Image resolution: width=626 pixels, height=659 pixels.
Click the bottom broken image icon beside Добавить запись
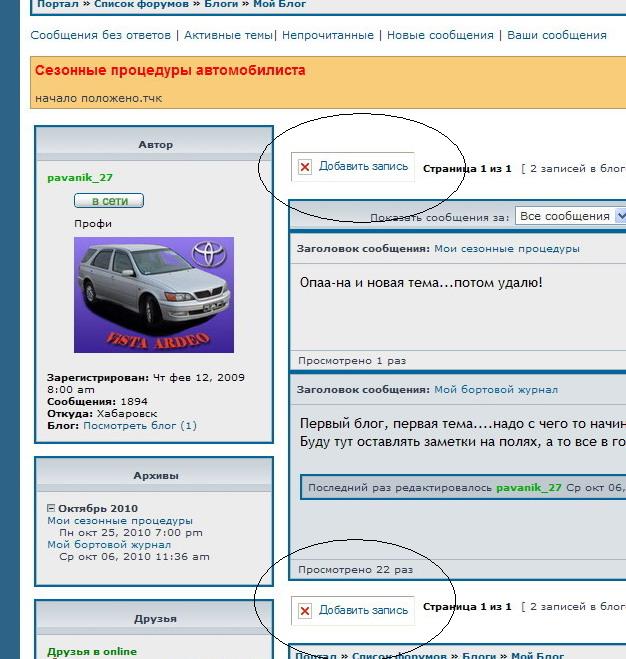[305, 611]
